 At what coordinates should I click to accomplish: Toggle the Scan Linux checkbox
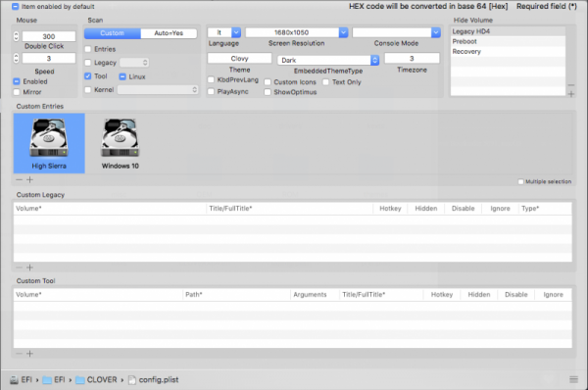[122, 76]
